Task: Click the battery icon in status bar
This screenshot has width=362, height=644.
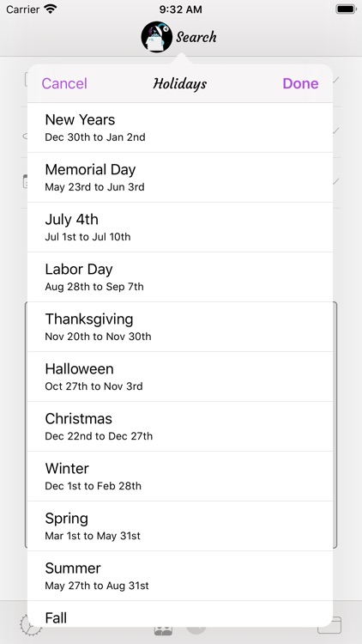Action: pyautogui.click(x=346, y=9)
